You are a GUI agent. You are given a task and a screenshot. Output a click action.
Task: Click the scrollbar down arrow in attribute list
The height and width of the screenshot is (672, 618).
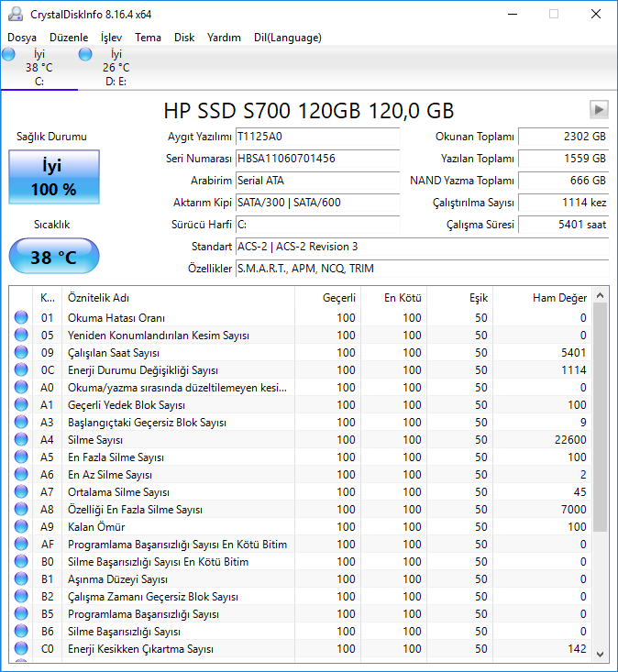(x=600, y=654)
